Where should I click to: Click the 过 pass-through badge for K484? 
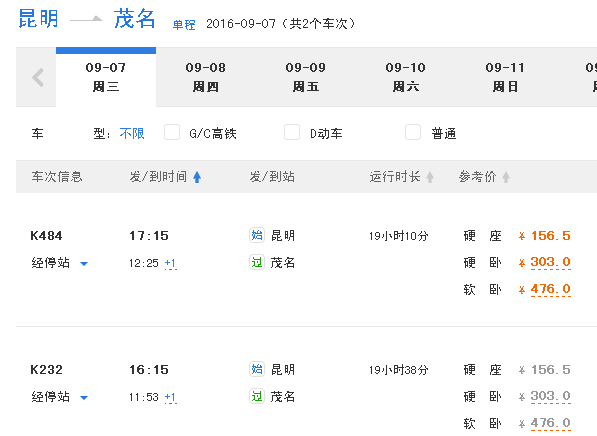pos(257,262)
